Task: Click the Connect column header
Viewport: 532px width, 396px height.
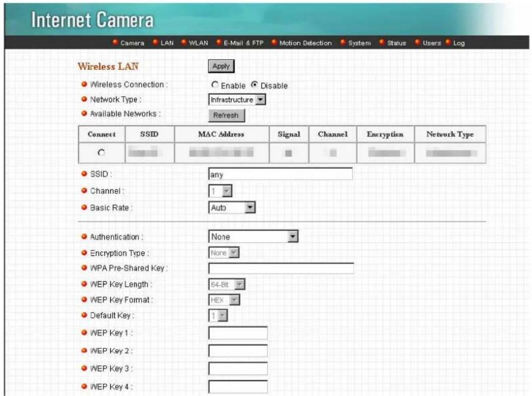Action: [x=101, y=134]
